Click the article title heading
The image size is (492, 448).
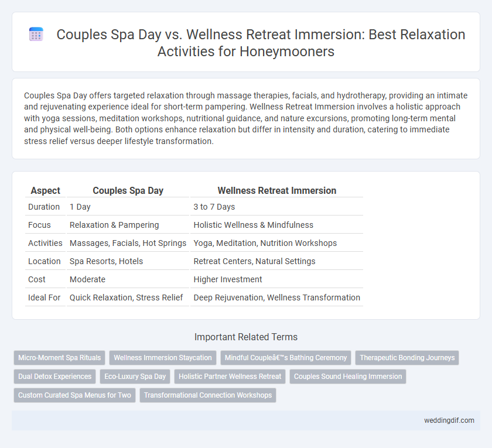261,43
